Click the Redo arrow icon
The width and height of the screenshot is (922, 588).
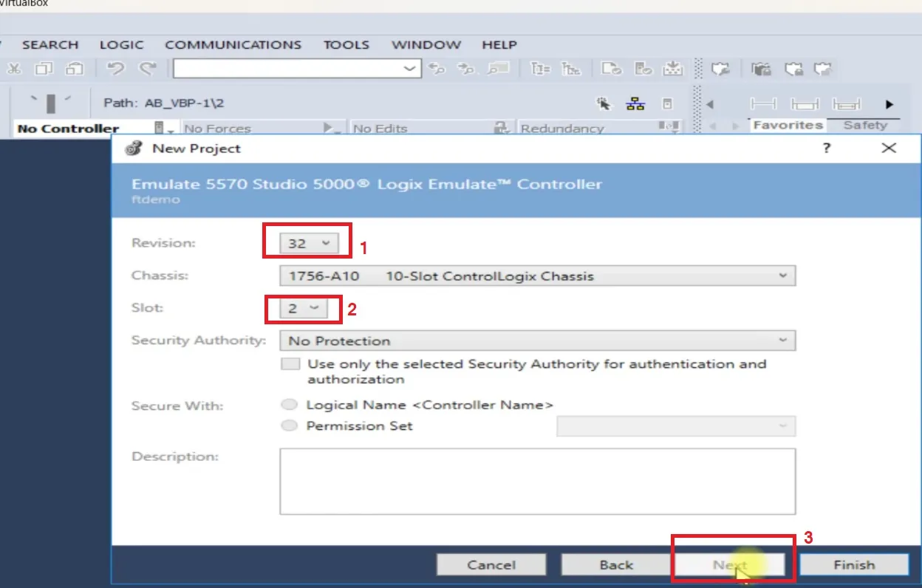click(148, 69)
